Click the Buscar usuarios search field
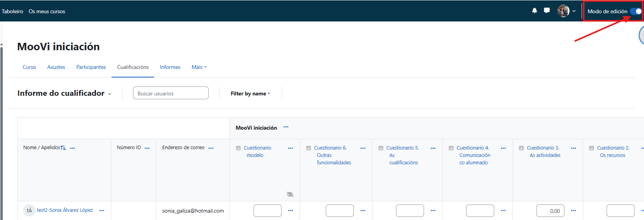The image size is (644, 220). 171,93
